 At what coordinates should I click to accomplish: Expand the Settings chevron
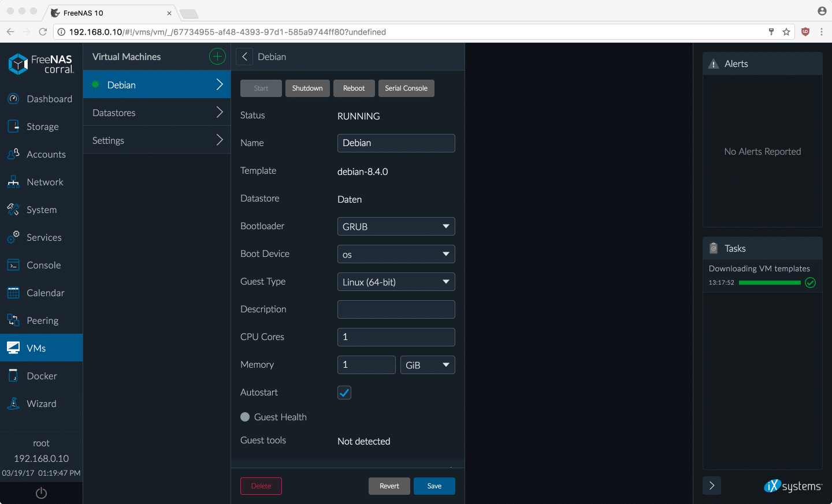coord(220,140)
